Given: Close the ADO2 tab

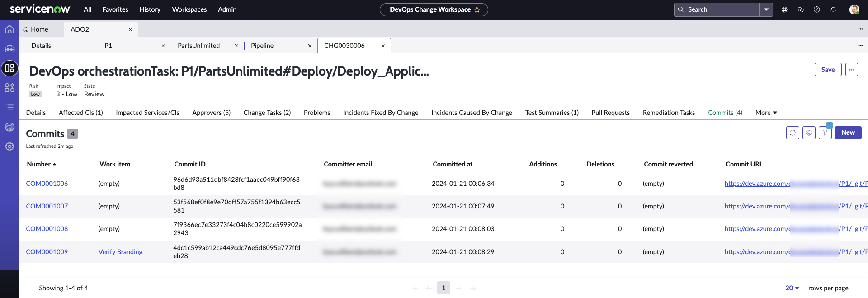Looking at the screenshot, I should pos(130,29).
